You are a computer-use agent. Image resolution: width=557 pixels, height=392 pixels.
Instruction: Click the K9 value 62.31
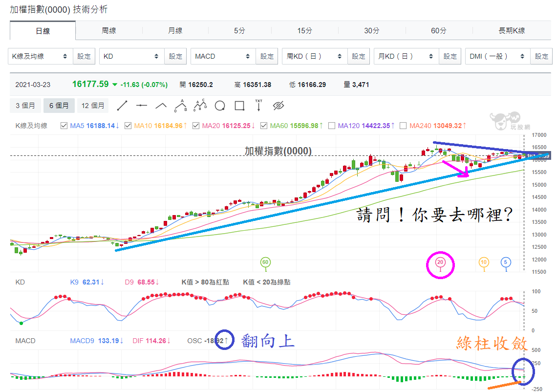point(91,282)
